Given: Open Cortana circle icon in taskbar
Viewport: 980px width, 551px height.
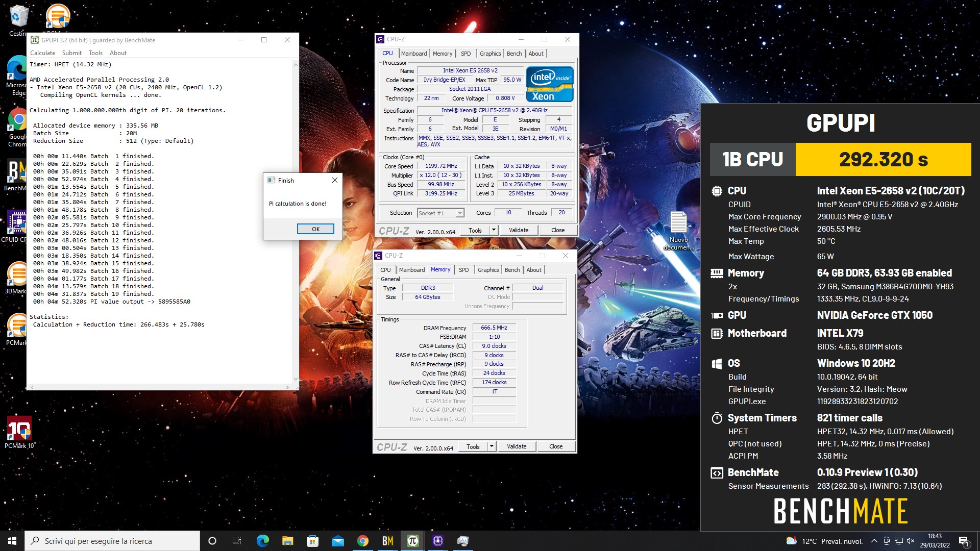Looking at the screenshot, I should pyautogui.click(x=212, y=541).
